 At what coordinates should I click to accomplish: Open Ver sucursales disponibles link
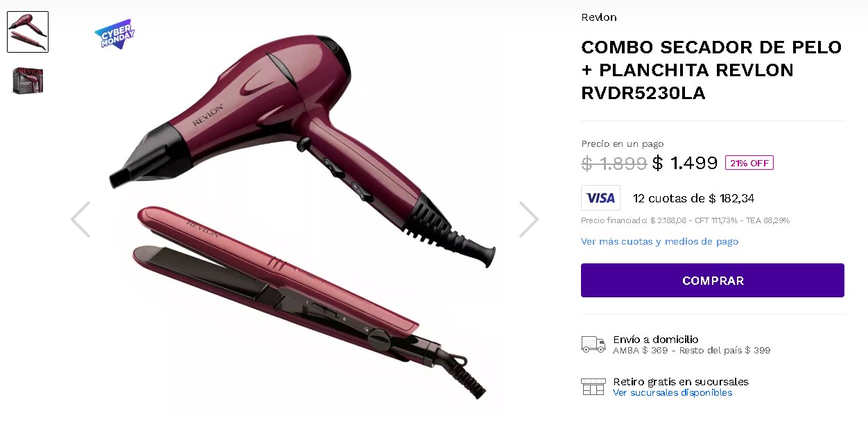click(x=672, y=393)
